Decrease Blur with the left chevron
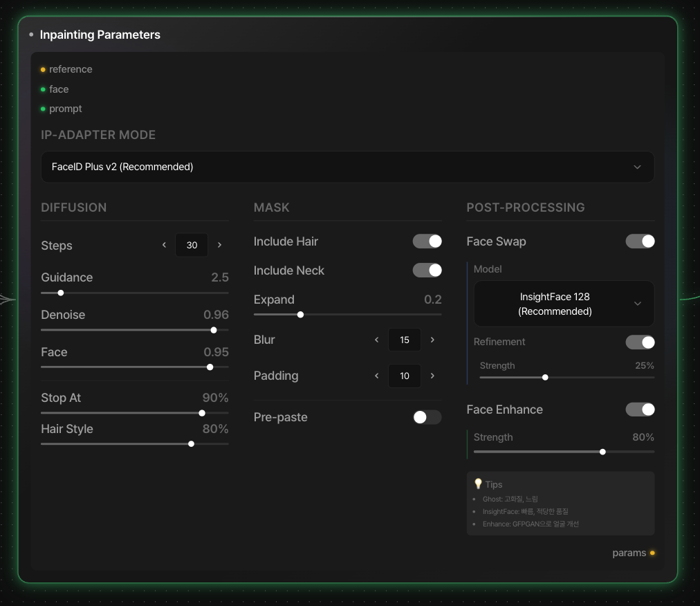This screenshot has height=606, width=700. pos(376,340)
